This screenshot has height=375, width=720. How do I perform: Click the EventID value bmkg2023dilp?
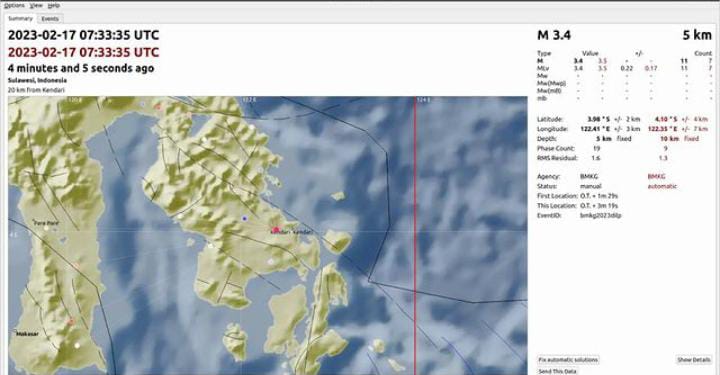click(601, 215)
